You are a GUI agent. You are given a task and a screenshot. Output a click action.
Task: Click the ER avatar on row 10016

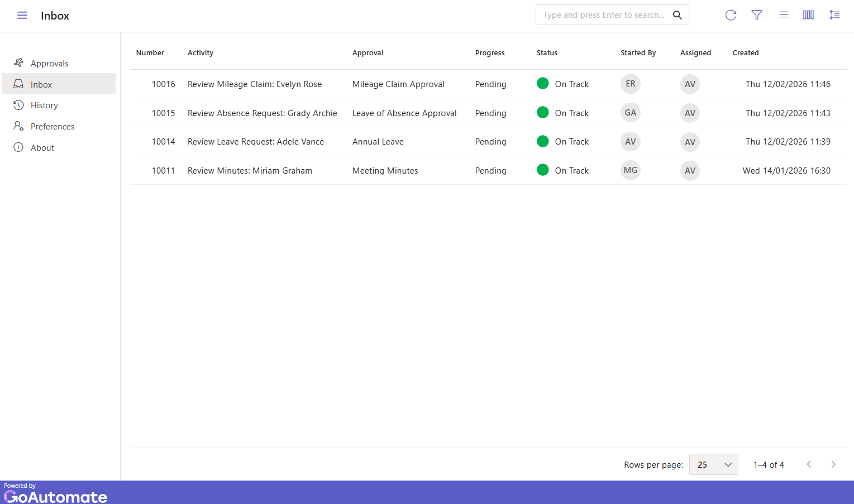[630, 84]
